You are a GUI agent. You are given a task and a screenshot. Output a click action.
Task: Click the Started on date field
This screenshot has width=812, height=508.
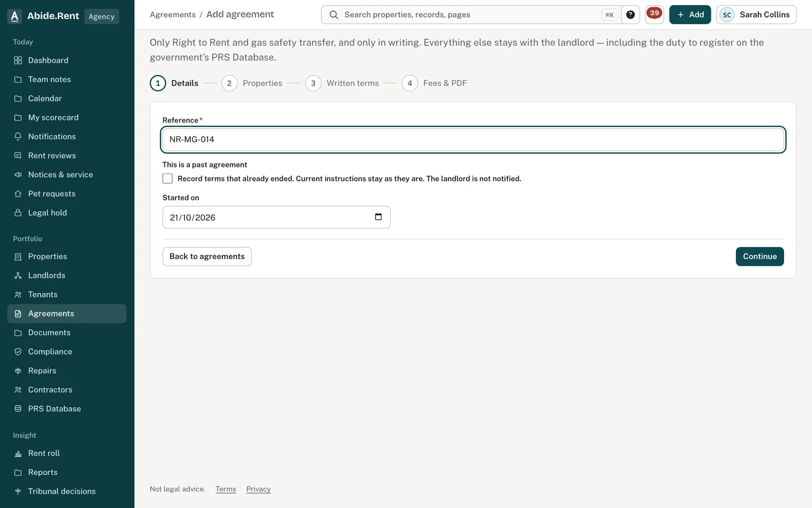click(277, 217)
